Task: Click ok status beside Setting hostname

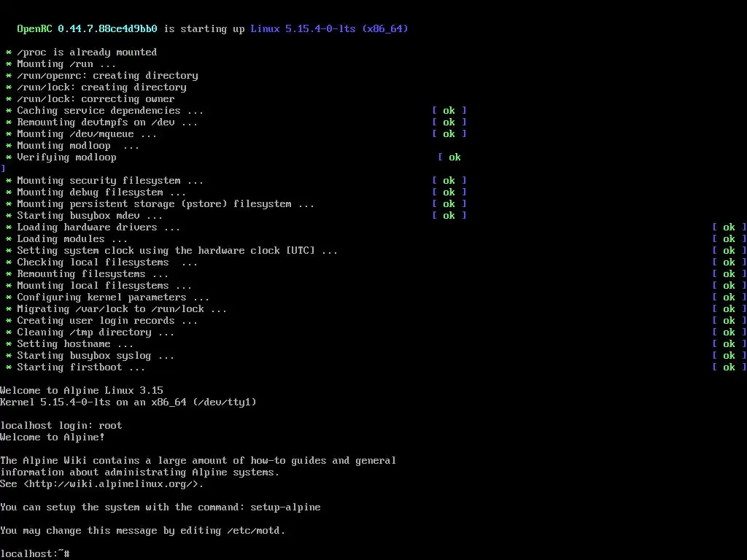Action: tap(729, 344)
